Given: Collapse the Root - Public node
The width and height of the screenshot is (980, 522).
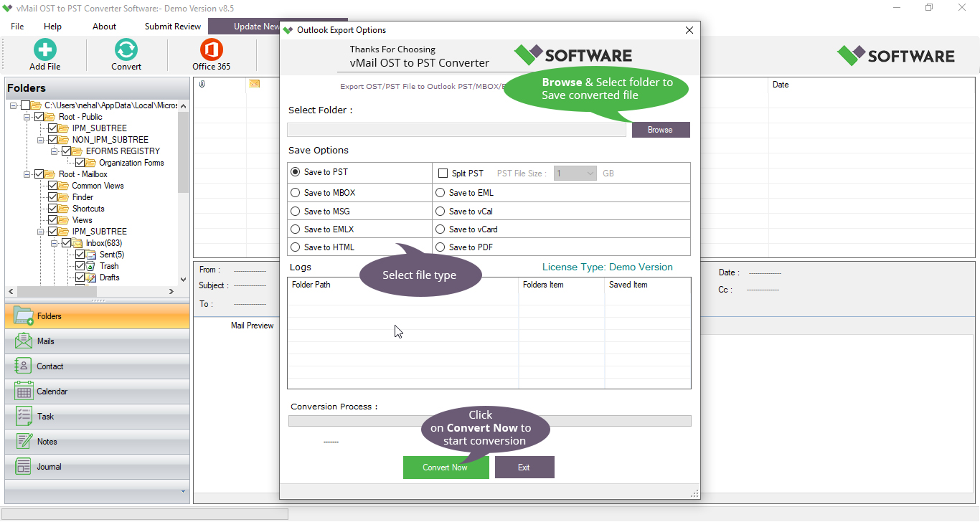Looking at the screenshot, I should point(27,117).
